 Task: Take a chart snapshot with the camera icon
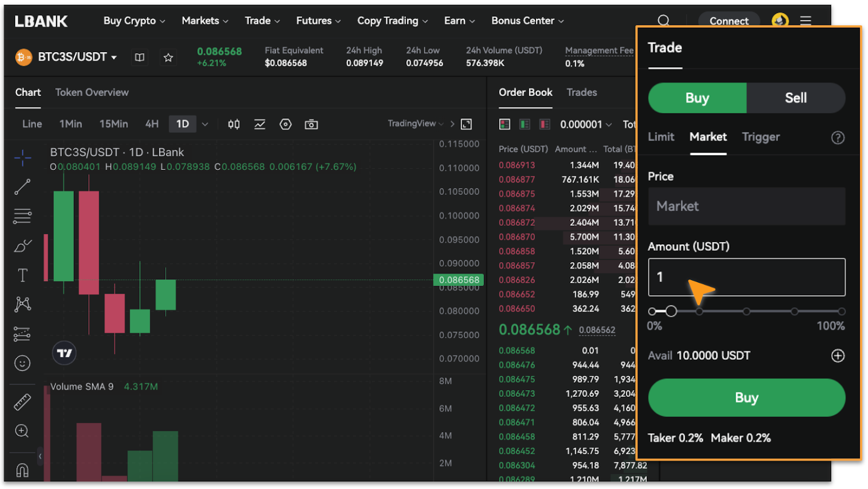(x=311, y=124)
